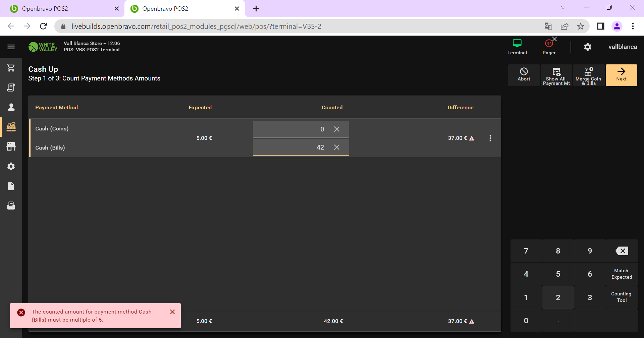Open the three-dot menu for Cash row

coord(490,138)
